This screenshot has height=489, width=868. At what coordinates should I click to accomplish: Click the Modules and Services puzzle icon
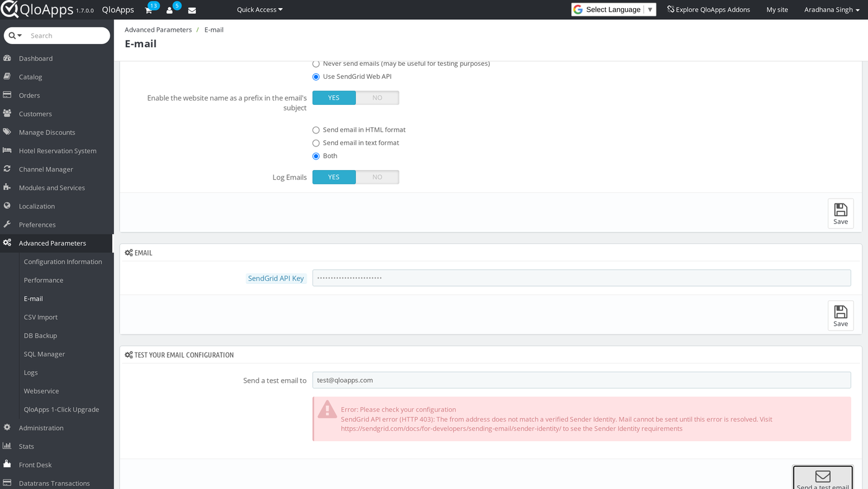coord(7,187)
